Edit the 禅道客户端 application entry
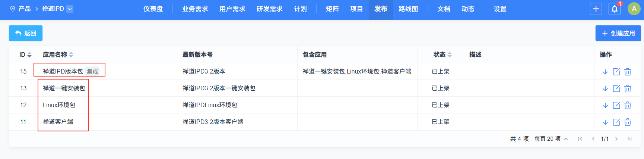 point(616,122)
